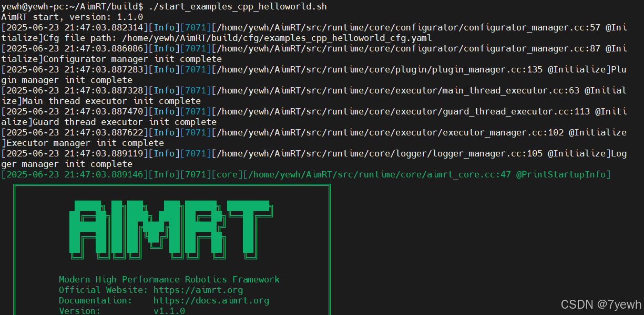Click 'Modern High Performance Robotics Framework' tagline

[x=169, y=279]
